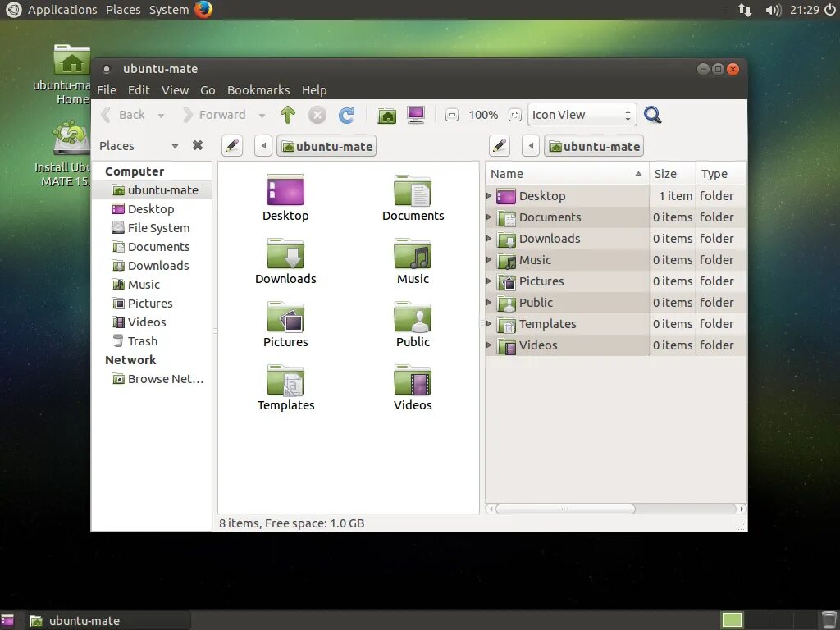Open Desktop folder in icon view
This screenshot has height=630, width=840.
285,199
